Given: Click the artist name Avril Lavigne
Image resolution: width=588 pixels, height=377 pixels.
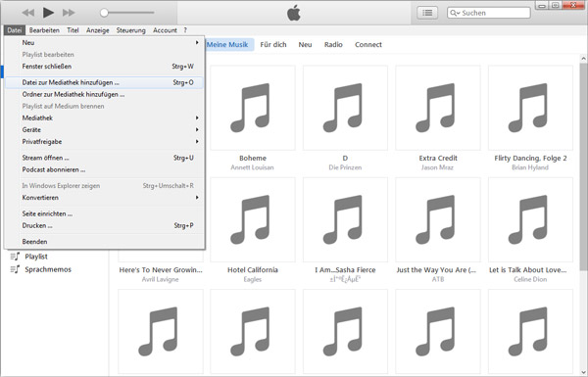Looking at the screenshot, I should [x=160, y=279].
